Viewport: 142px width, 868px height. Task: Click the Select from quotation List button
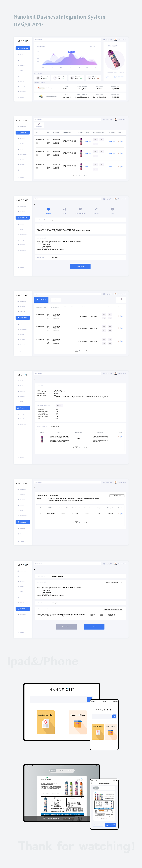(113, 609)
